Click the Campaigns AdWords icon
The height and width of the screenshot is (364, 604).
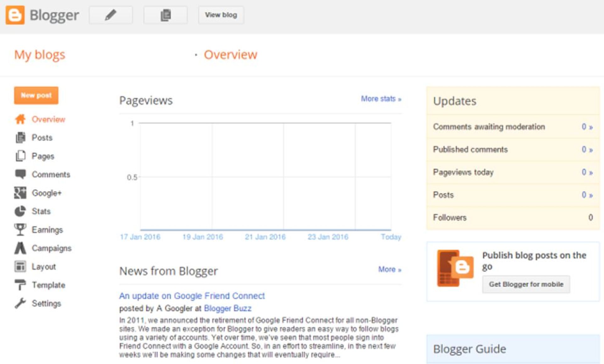click(20, 248)
